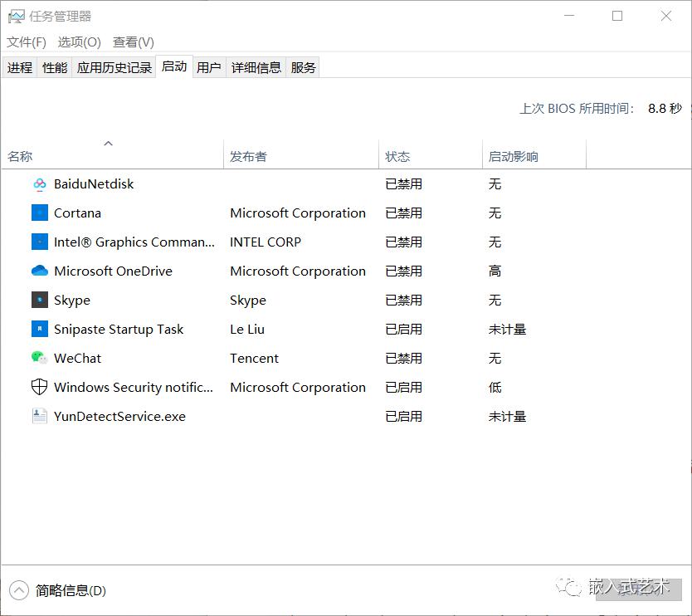
Task: Select the Skype startup icon
Action: click(40, 301)
